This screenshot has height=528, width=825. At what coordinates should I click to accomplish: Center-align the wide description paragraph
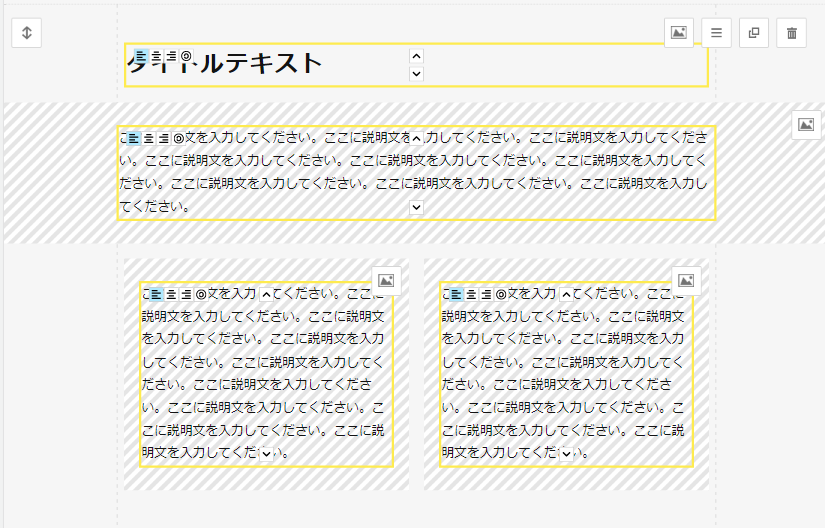149,138
